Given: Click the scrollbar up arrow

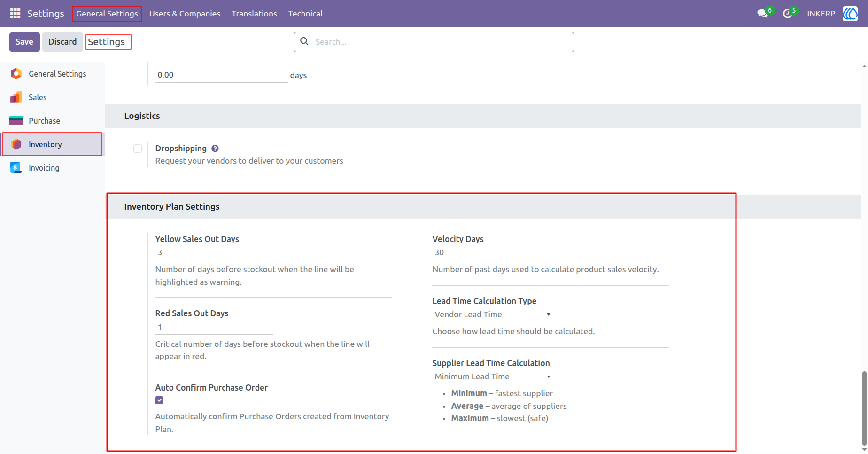Looking at the screenshot, I should (x=864, y=66).
